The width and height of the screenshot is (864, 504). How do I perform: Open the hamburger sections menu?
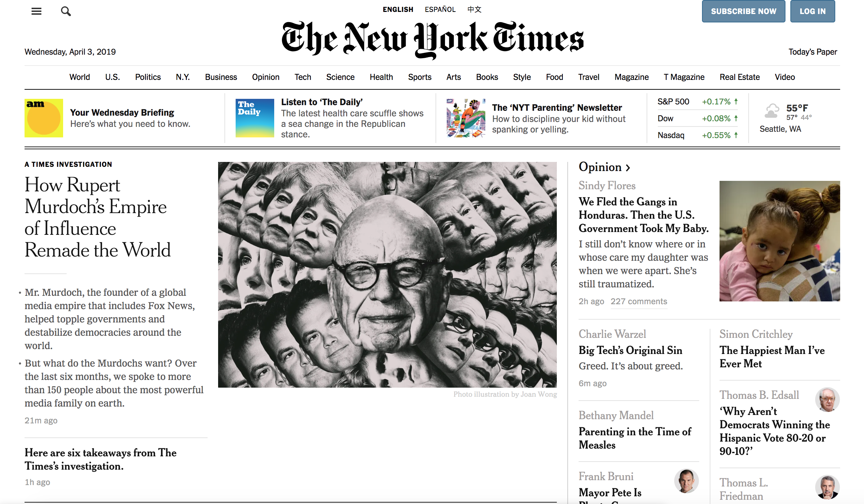[36, 11]
